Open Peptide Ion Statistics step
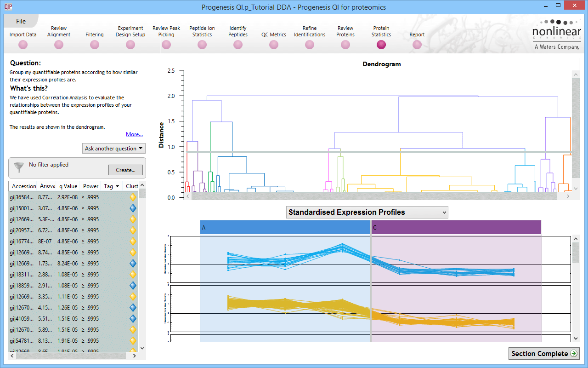This screenshot has height=368, width=588. click(202, 45)
